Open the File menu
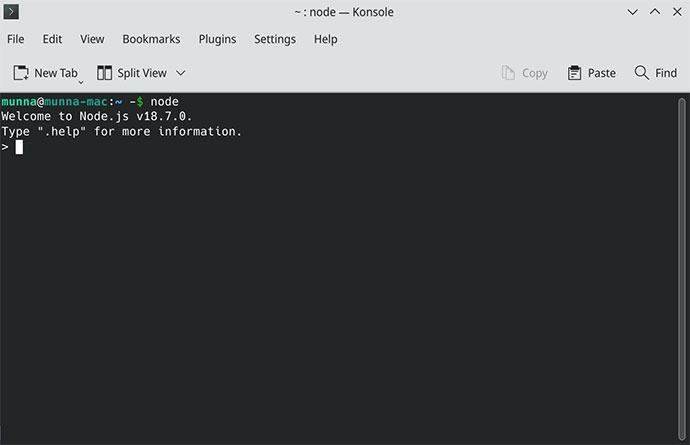 click(16, 39)
